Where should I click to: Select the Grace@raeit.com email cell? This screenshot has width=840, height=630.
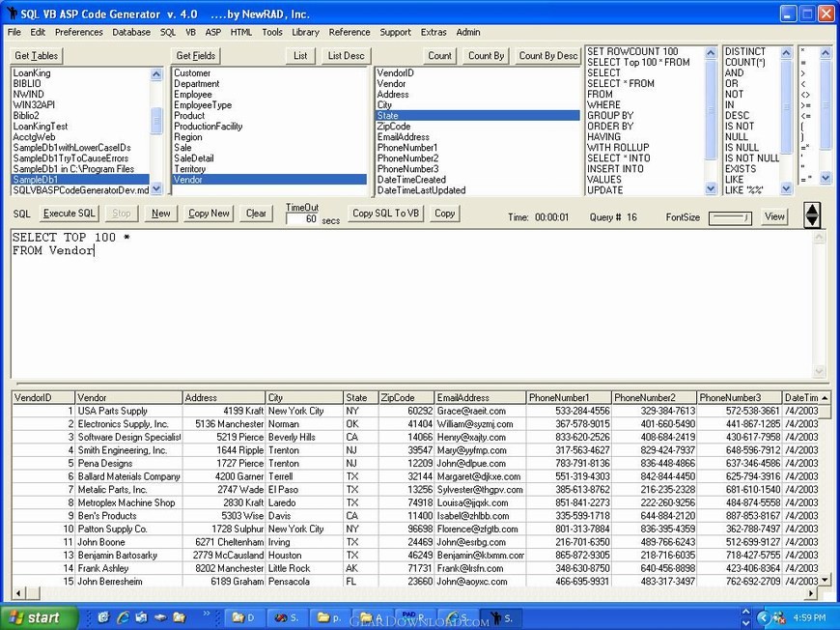(x=480, y=412)
